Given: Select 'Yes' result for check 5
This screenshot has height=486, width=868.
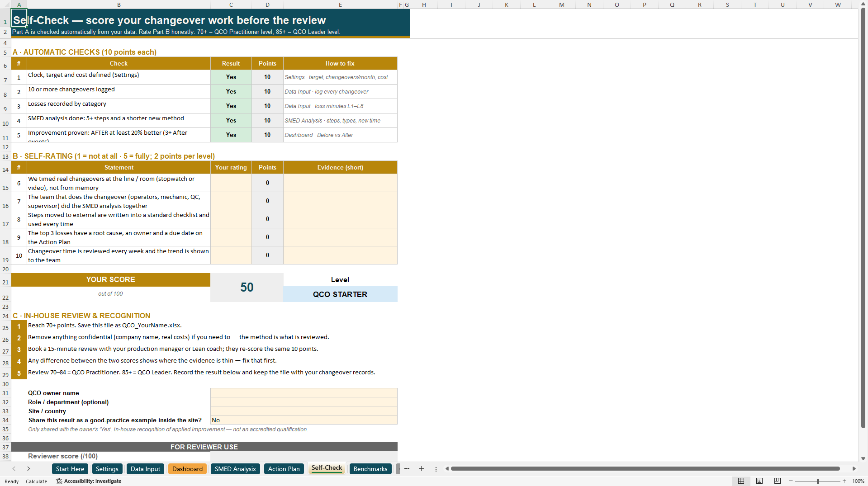Looking at the screenshot, I should point(231,135).
